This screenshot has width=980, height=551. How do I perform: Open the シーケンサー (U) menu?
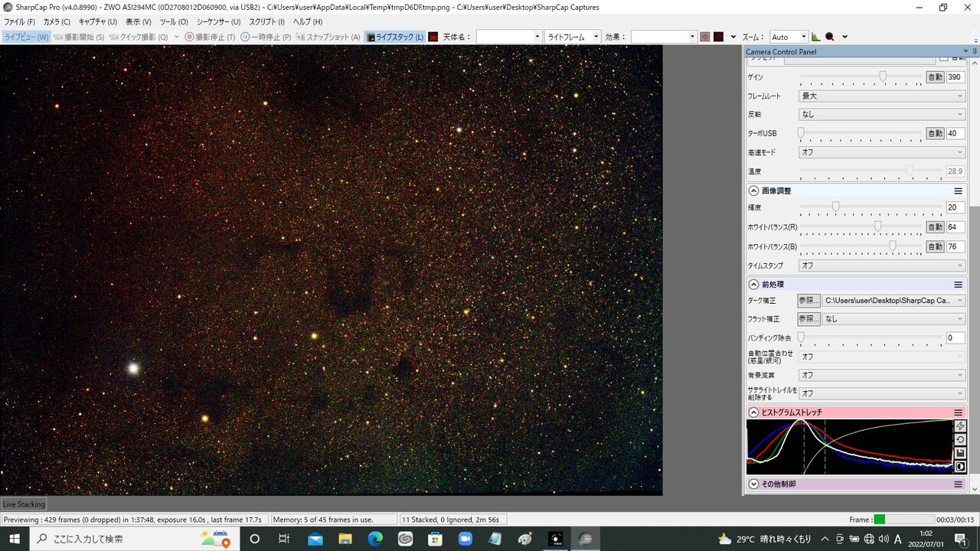click(218, 22)
